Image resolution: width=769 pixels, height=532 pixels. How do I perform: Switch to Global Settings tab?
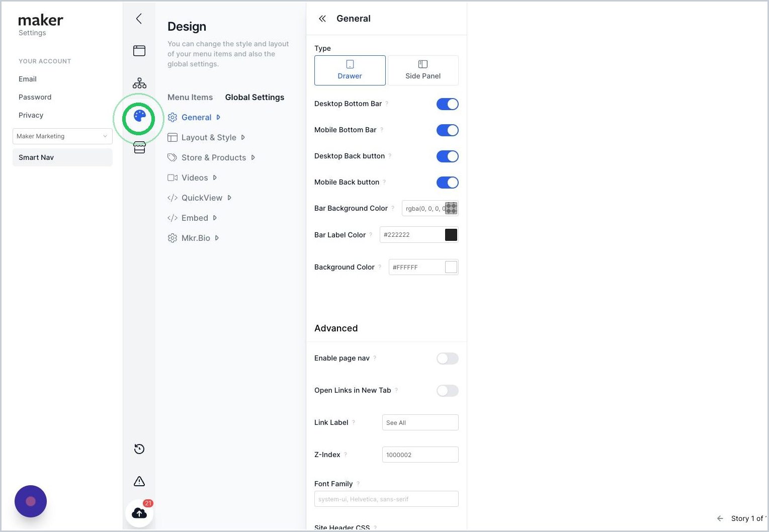coord(254,97)
